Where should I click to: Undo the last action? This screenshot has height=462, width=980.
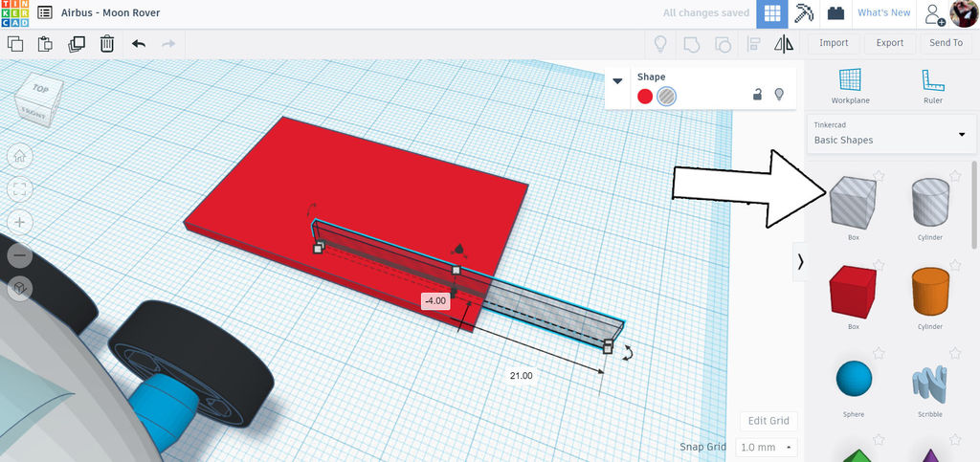click(139, 44)
